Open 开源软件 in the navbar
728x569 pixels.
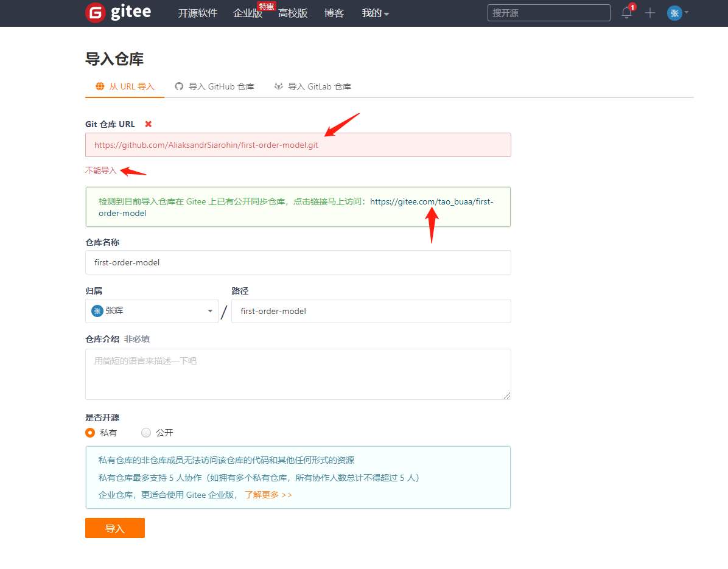(x=197, y=13)
